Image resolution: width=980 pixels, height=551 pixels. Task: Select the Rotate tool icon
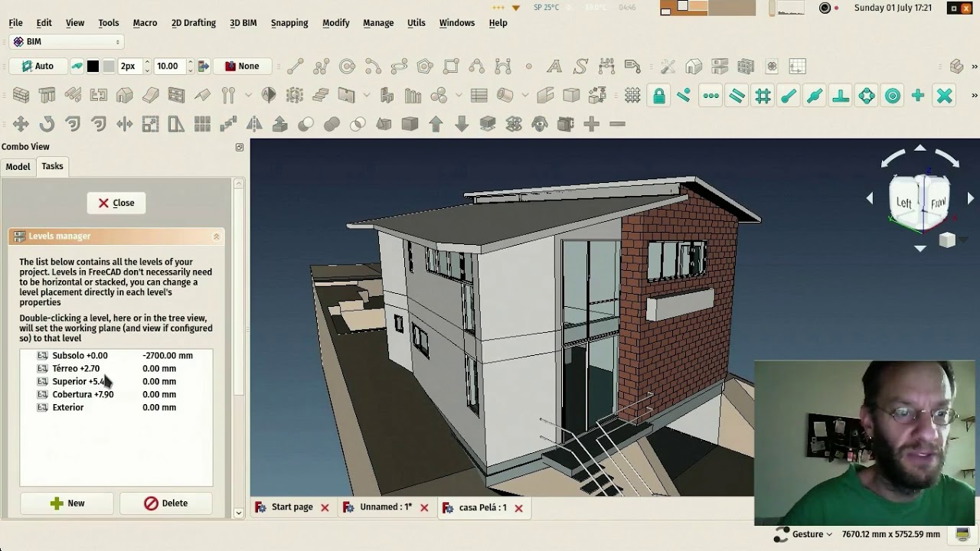click(47, 124)
